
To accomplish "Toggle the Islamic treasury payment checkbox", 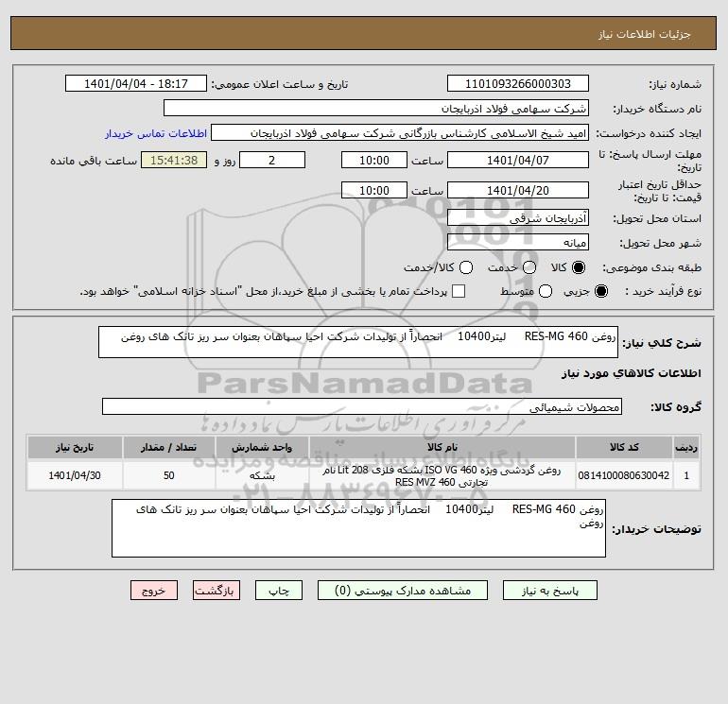I will point(459,291).
